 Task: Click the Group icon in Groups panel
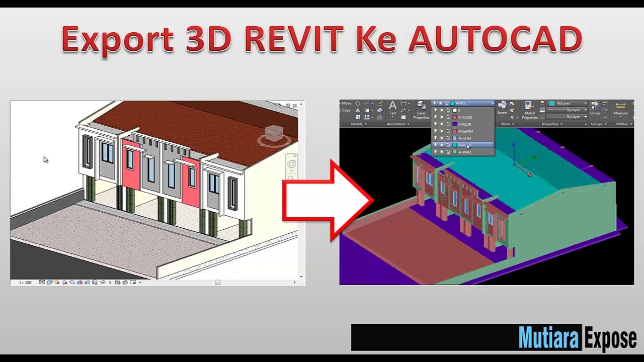pyautogui.click(x=594, y=105)
